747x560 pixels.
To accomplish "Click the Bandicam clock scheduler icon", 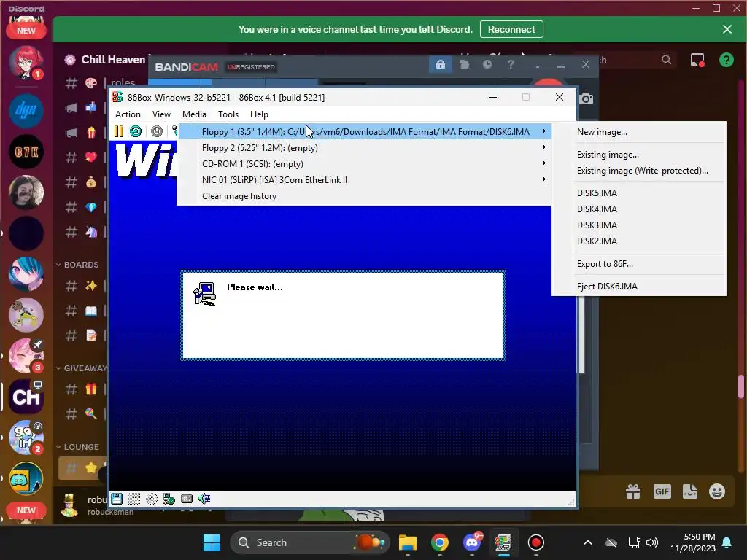I will click(x=487, y=64).
